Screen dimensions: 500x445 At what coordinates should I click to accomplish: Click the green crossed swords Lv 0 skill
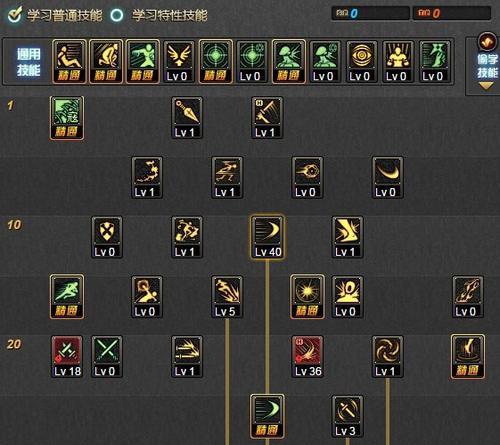pos(107,357)
